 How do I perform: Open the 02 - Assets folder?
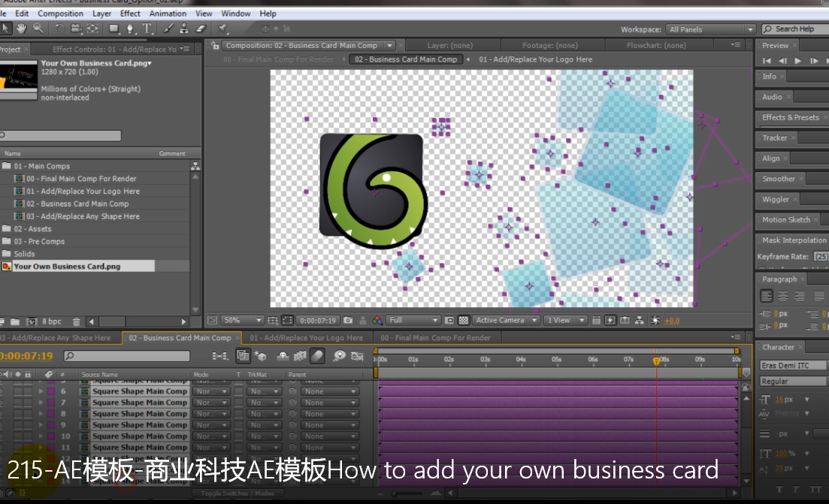pos(33,229)
